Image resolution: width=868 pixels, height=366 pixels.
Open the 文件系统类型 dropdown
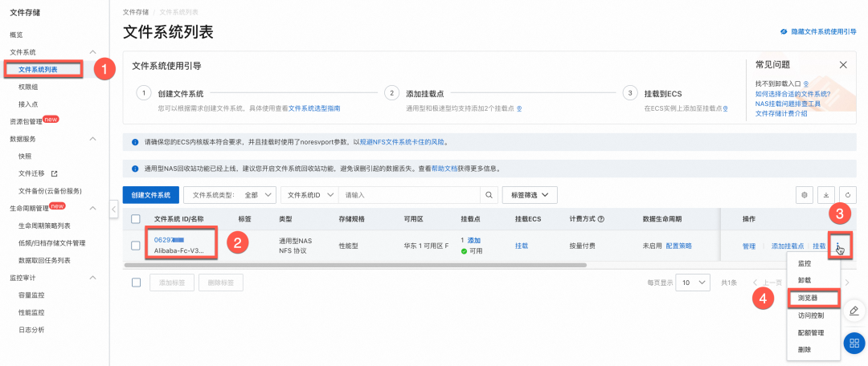click(x=229, y=195)
